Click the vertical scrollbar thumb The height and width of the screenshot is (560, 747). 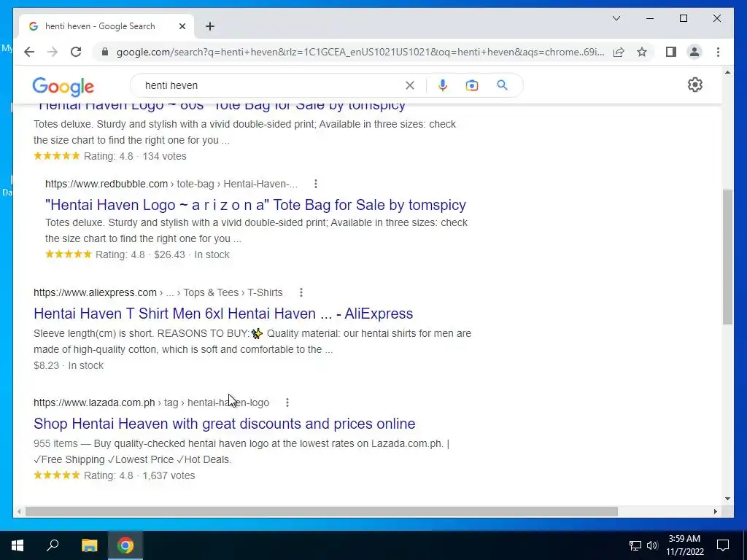pos(727,257)
